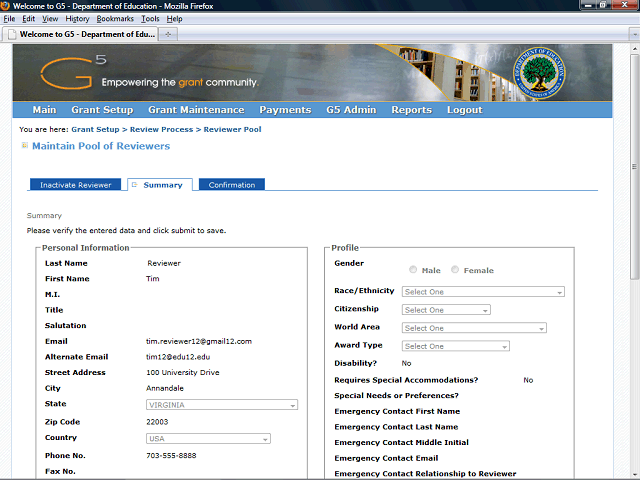
Task: Open Reports in navigation bar
Action: [x=411, y=110]
